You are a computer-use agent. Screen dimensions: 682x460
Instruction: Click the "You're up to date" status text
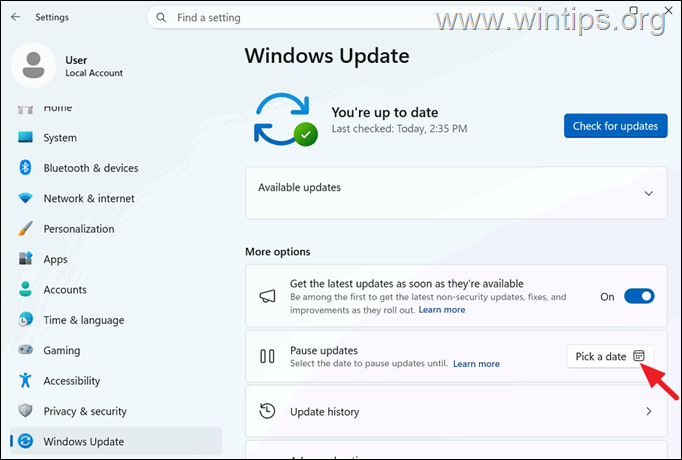(x=385, y=113)
